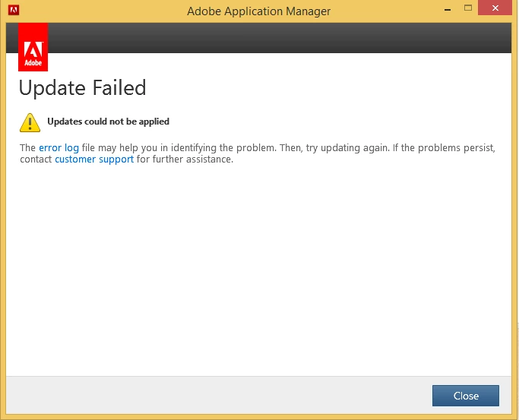
Task: Click the red Adobe logo in the header
Action: click(x=33, y=46)
